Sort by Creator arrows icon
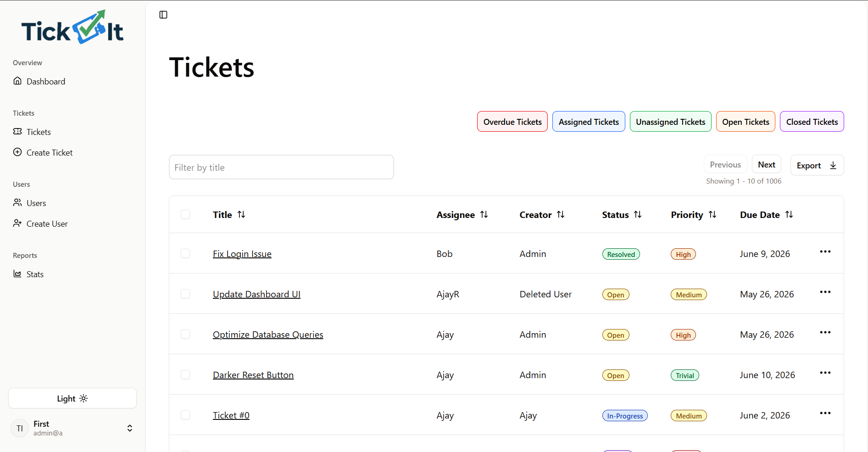 click(x=561, y=214)
